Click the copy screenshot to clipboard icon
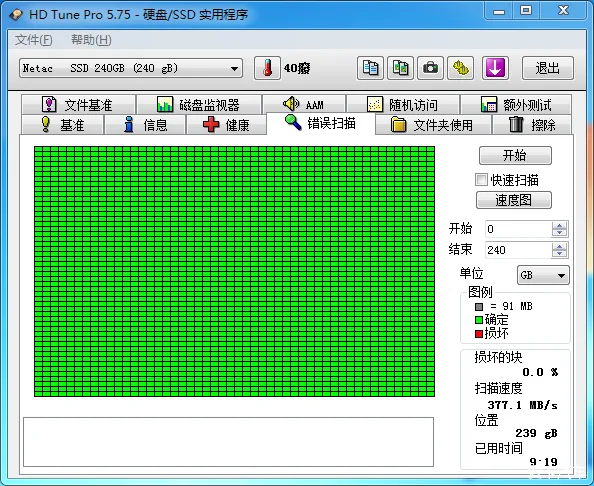Screen dimensions: 594x486 coord(400,68)
